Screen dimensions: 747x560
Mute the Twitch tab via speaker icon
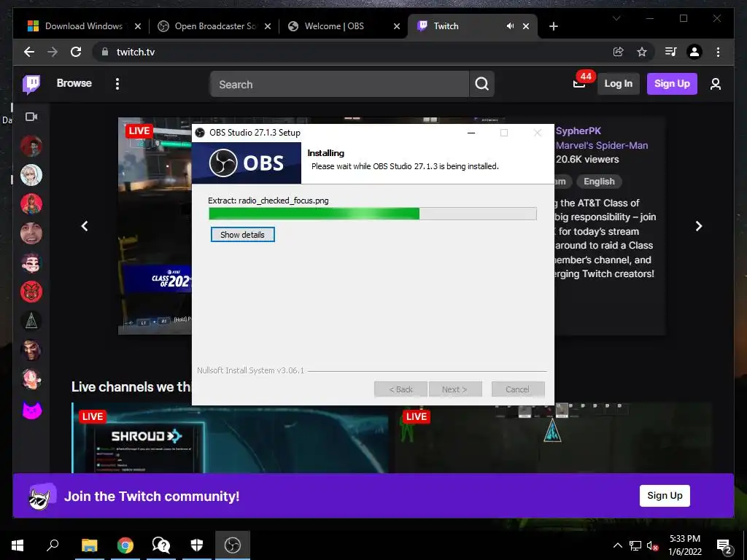tap(510, 26)
